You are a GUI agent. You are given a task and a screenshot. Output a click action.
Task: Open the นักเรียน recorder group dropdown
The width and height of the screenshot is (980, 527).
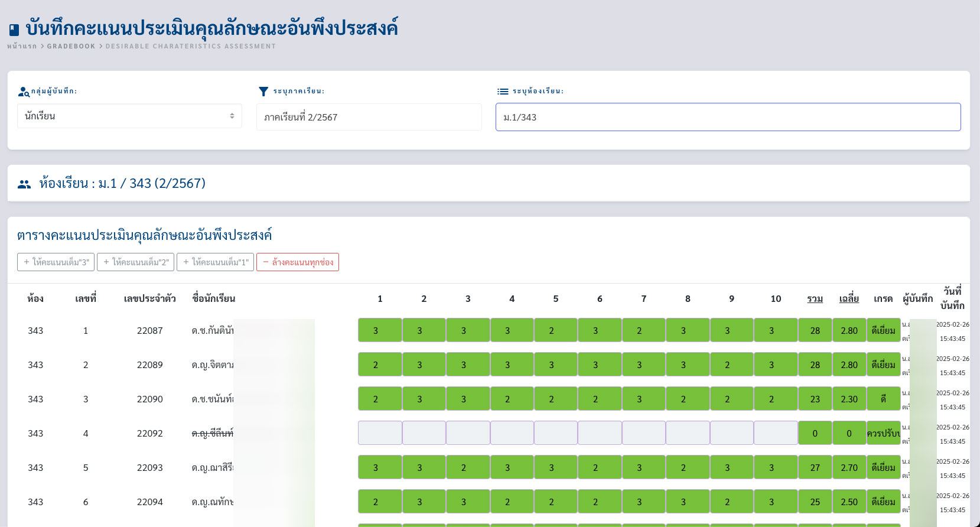click(129, 116)
